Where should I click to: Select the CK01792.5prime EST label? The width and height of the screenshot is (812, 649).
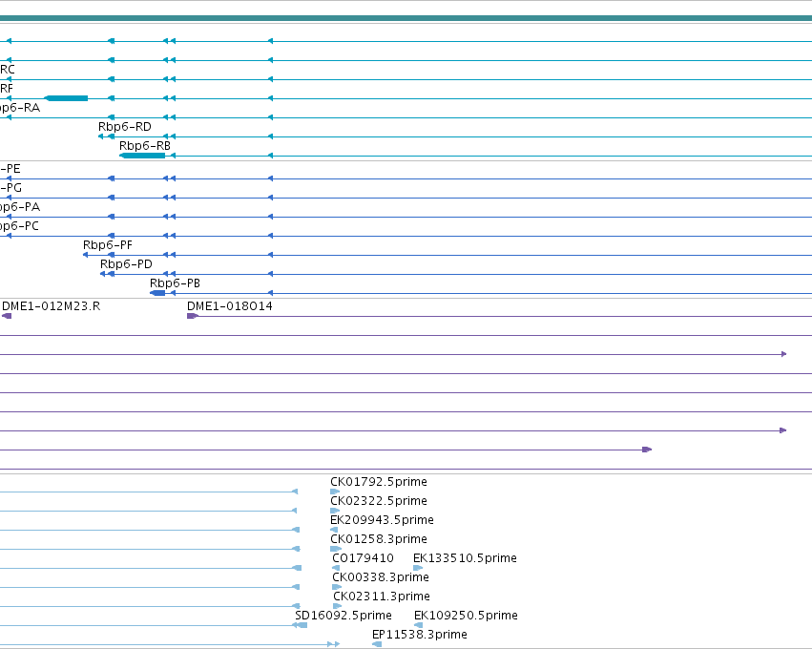tap(379, 482)
